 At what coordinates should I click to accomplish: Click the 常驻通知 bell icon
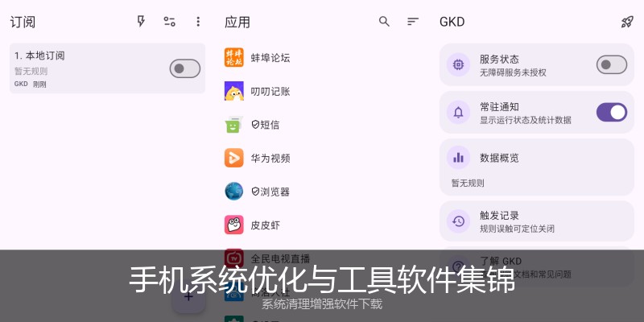coord(458,112)
